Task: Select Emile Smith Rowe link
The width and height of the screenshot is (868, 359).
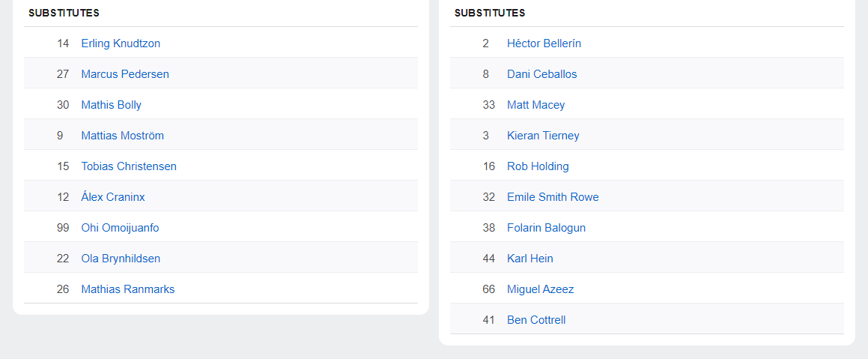Action: (x=553, y=197)
